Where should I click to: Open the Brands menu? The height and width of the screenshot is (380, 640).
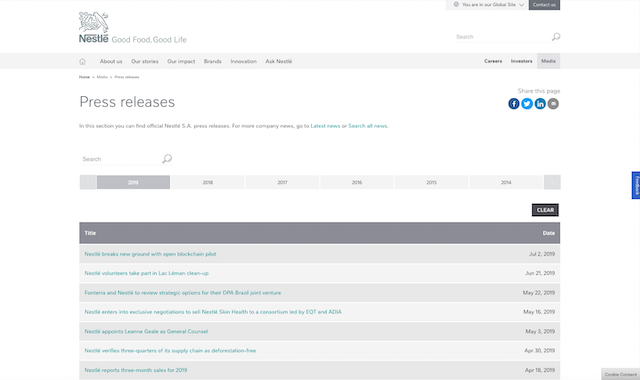213,61
